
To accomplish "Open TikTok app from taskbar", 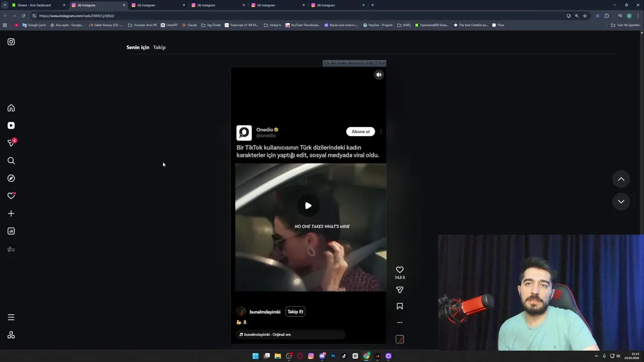I will pos(344,356).
